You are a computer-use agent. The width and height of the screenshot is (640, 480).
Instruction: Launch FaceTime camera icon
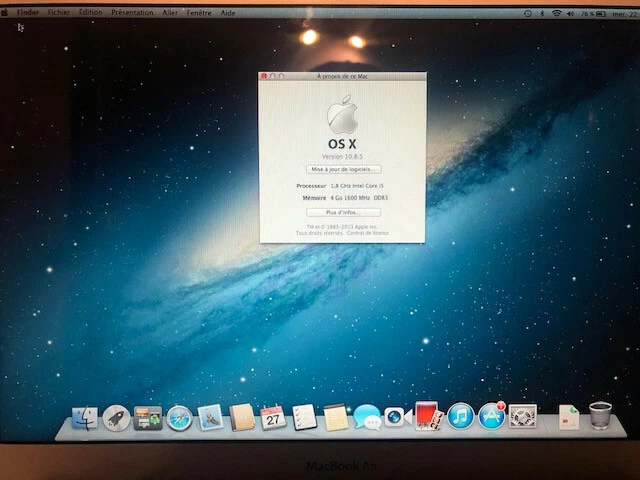coord(398,417)
